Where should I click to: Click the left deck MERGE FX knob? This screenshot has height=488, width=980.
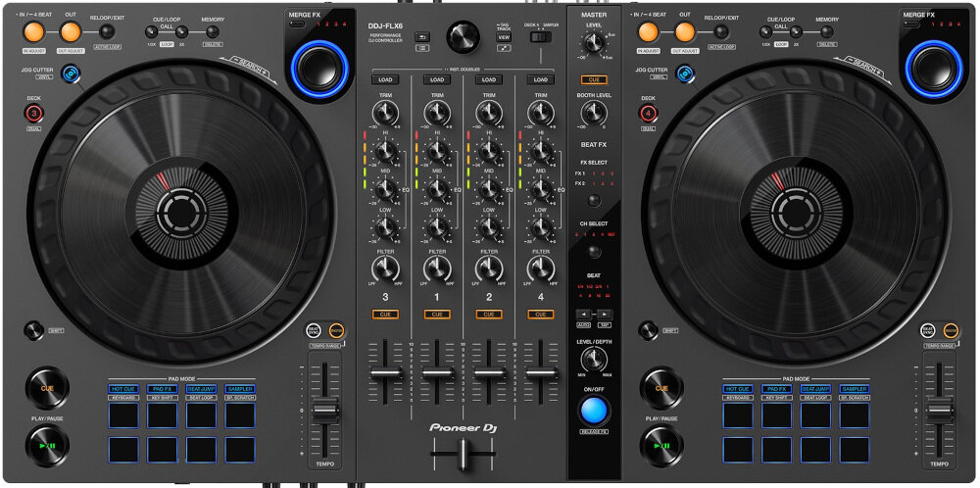[320, 70]
